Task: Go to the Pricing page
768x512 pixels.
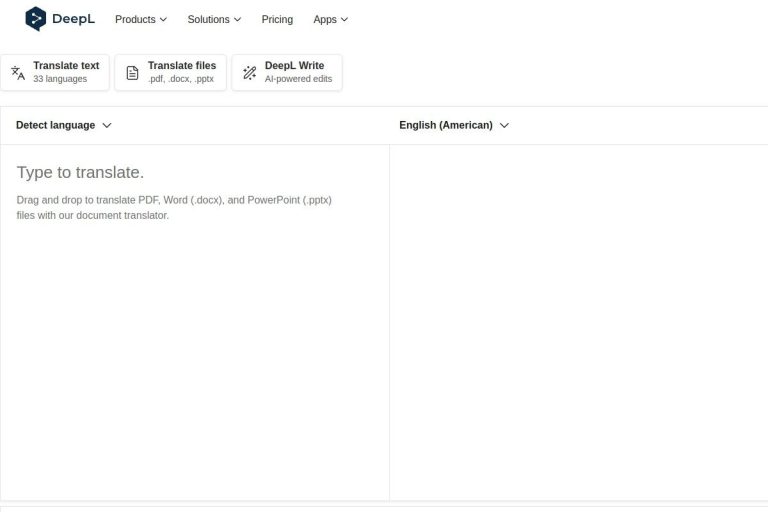Action: point(277,19)
